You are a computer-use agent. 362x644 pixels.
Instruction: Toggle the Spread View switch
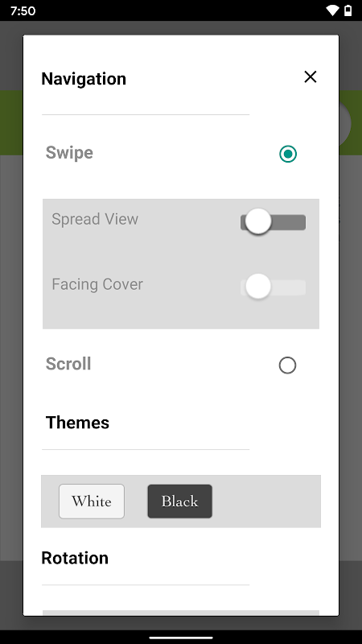[x=273, y=222]
